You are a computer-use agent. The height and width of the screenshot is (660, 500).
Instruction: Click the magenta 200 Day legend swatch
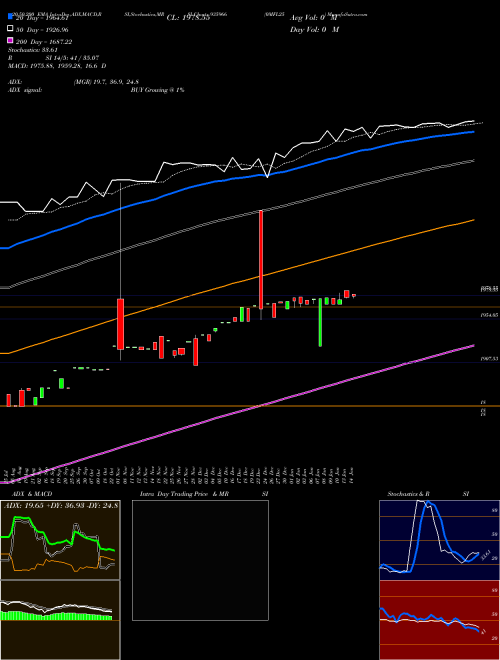tap(10, 41)
